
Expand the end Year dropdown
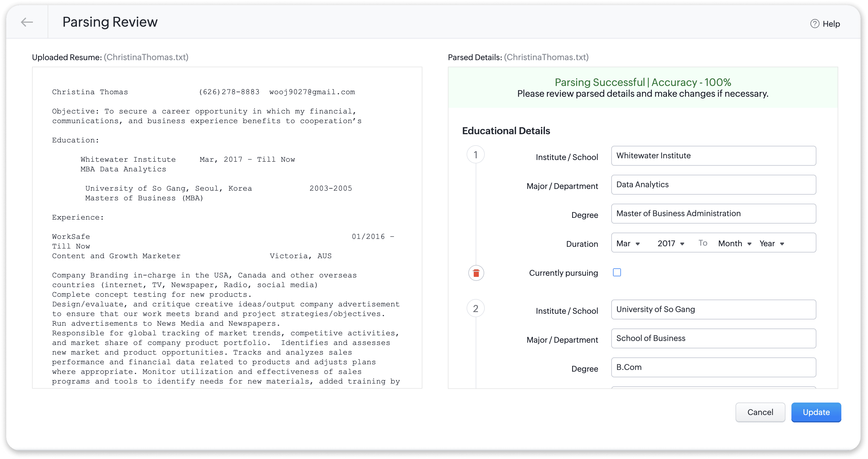tap(772, 243)
